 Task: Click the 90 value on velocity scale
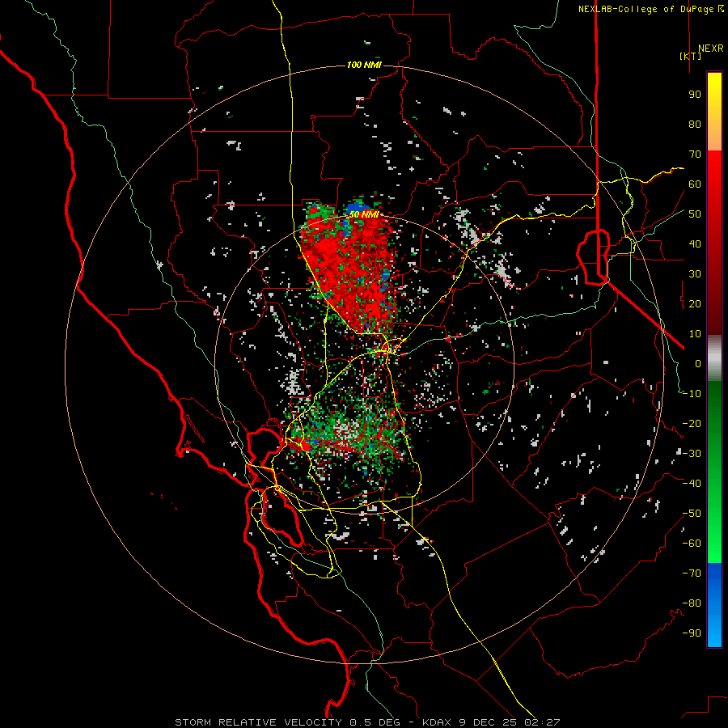coord(695,95)
